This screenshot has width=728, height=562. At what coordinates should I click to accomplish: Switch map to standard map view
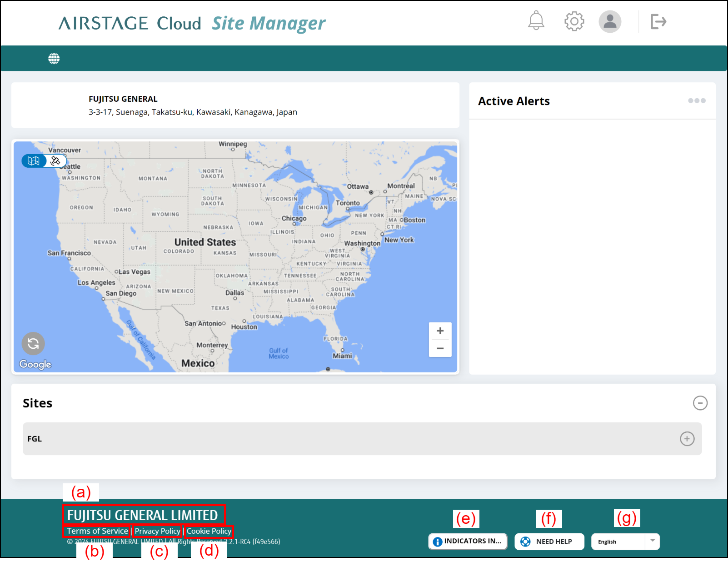tap(34, 161)
